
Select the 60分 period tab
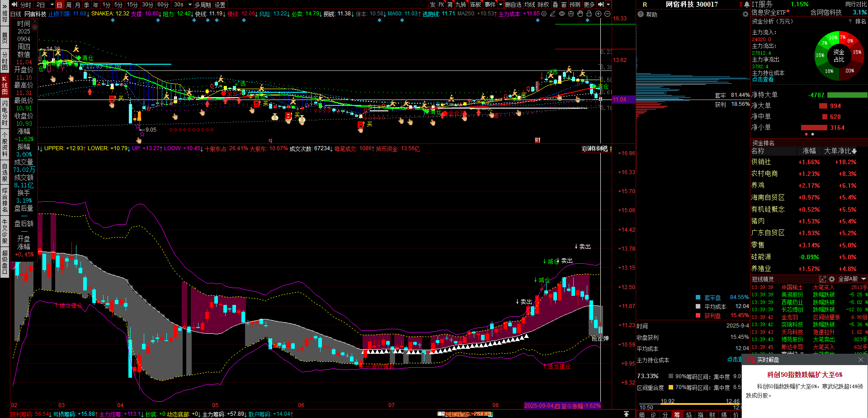[x=163, y=5]
